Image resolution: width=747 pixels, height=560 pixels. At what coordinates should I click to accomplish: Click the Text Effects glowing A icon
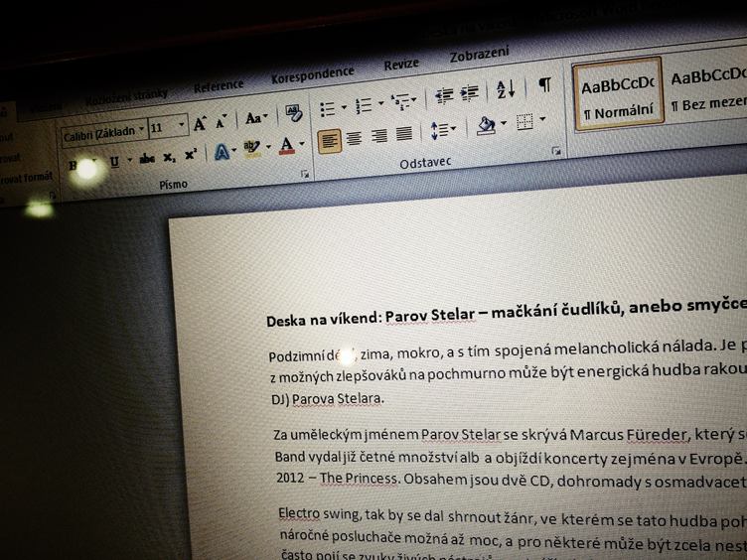222,152
